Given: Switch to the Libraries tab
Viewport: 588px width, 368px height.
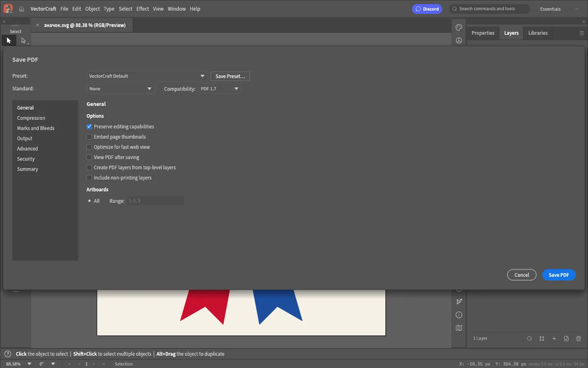Looking at the screenshot, I should click(x=538, y=33).
